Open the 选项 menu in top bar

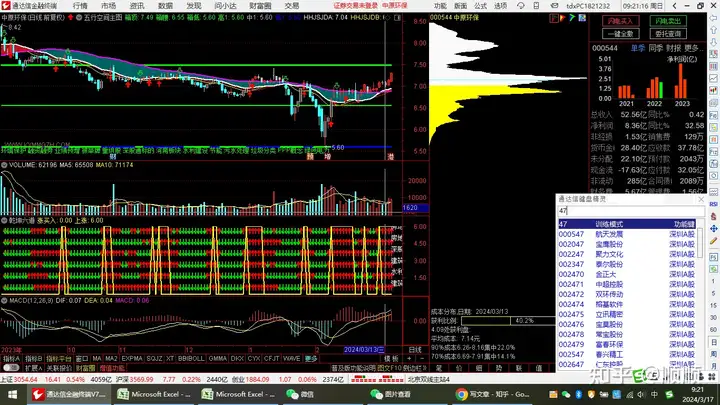[x=500, y=6]
